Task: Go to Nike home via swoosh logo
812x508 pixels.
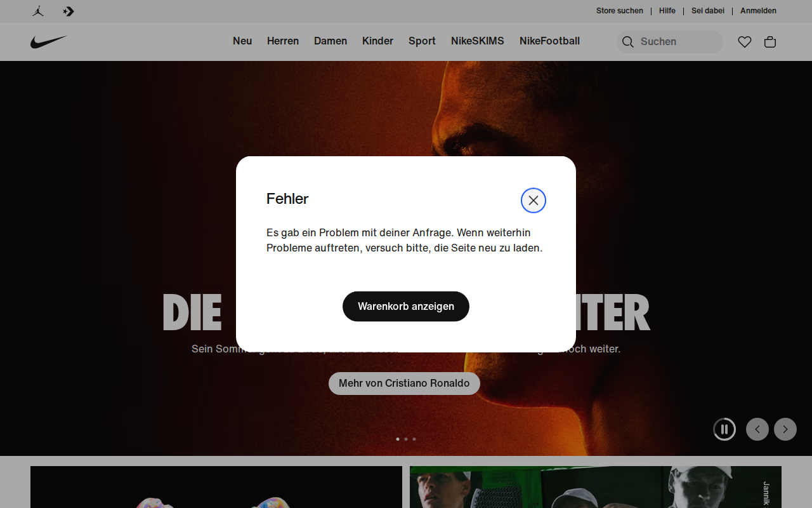Action: [49, 42]
